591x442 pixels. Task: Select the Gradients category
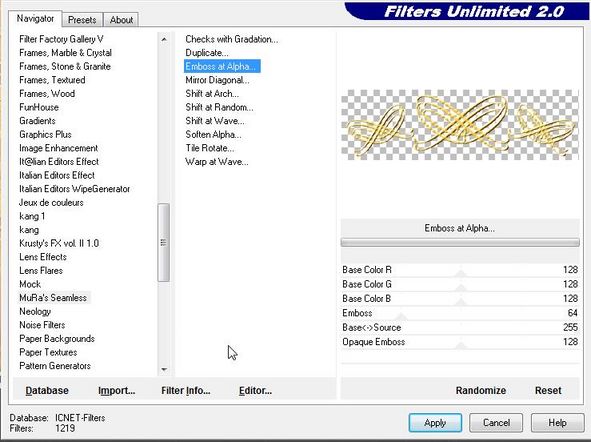[37, 121]
